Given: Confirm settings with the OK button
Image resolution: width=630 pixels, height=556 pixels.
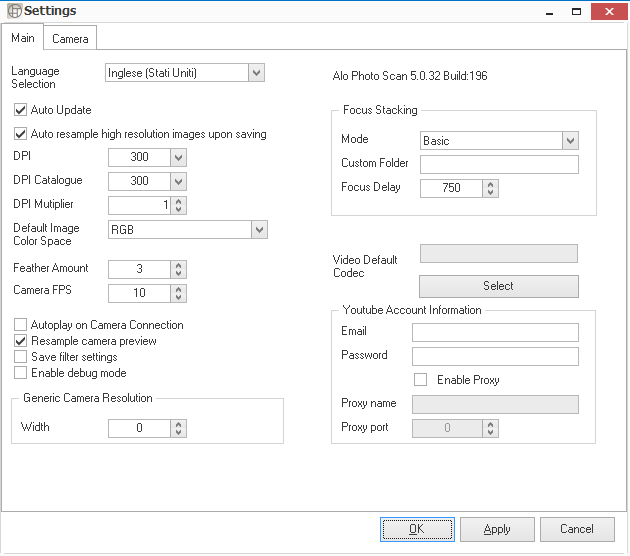Looking at the screenshot, I should [x=417, y=529].
